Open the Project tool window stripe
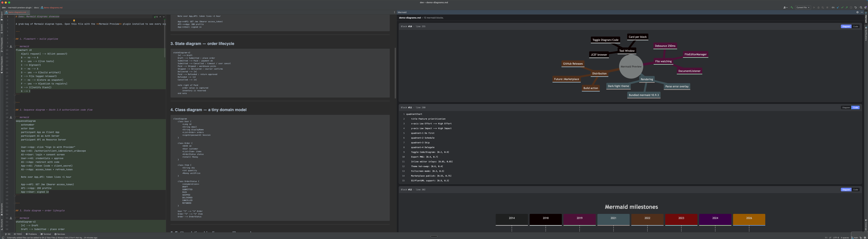The image size is (868, 239). (2, 16)
